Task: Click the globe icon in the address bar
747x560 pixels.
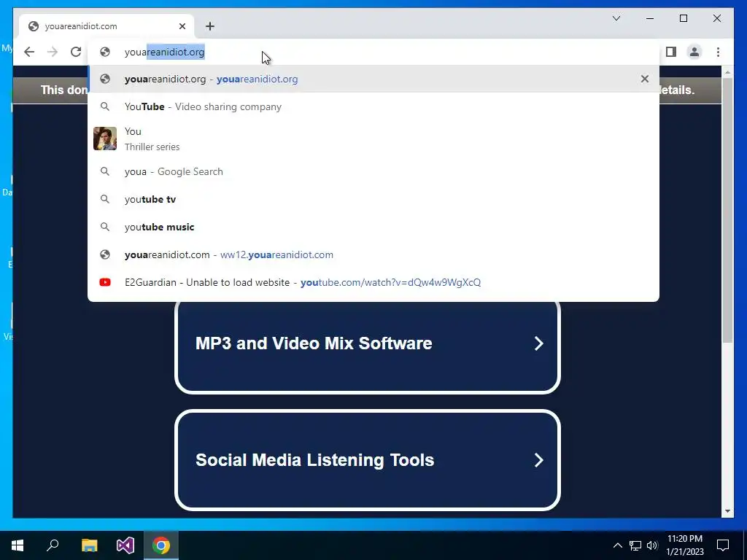Action: (105, 52)
